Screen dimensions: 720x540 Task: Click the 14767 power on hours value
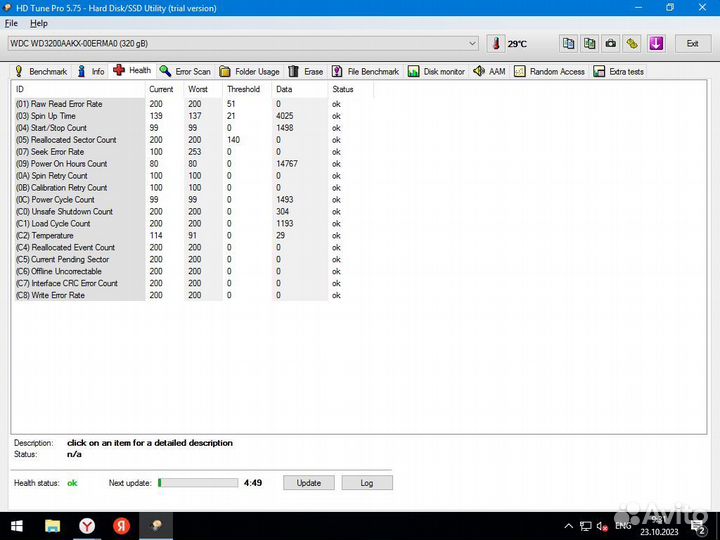(x=287, y=163)
